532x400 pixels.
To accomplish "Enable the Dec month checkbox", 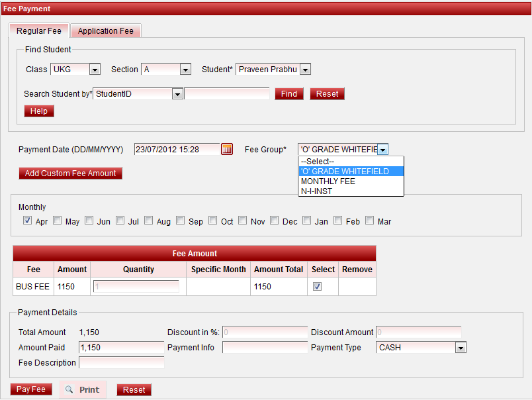I will 275,221.
